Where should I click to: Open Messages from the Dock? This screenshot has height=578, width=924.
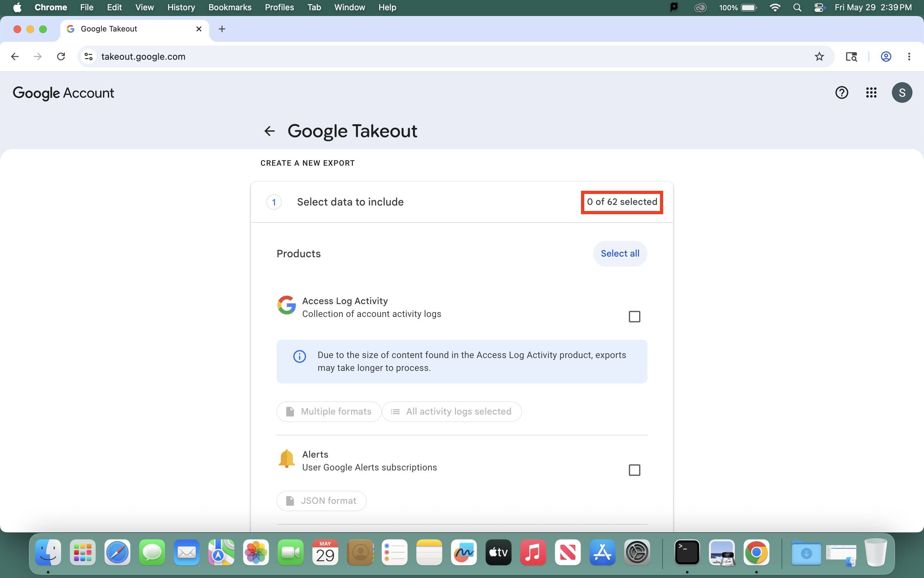[152, 552]
